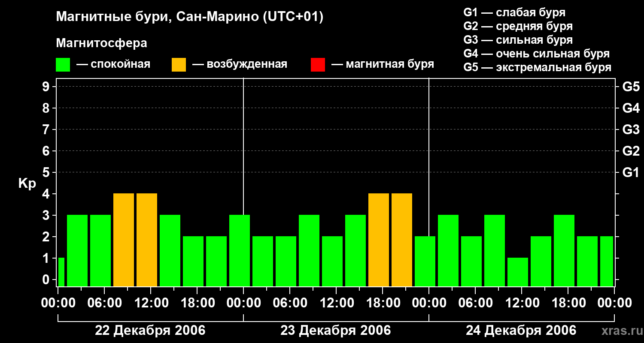Click the '18:00' tick label under 23 December
The image size is (644, 343).
[383, 303]
